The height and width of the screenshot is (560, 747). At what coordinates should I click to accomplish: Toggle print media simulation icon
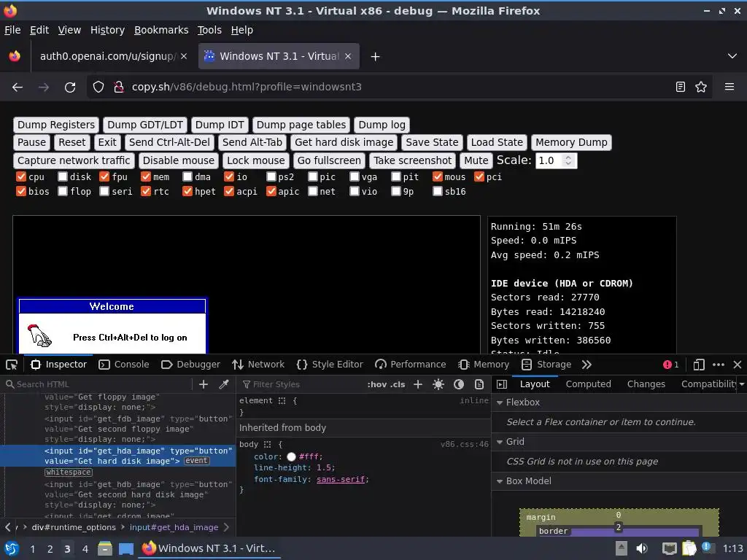coord(479,384)
